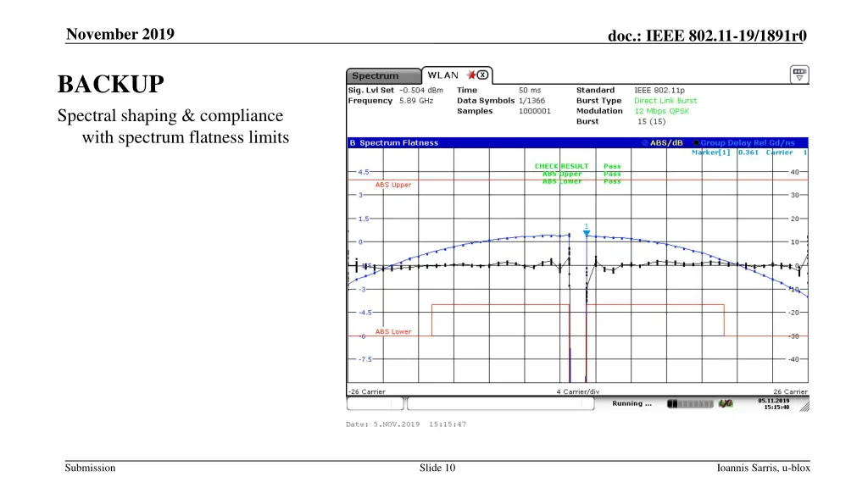Click the Burst Type Direct Link Burst setting

[x=665, y=101]
